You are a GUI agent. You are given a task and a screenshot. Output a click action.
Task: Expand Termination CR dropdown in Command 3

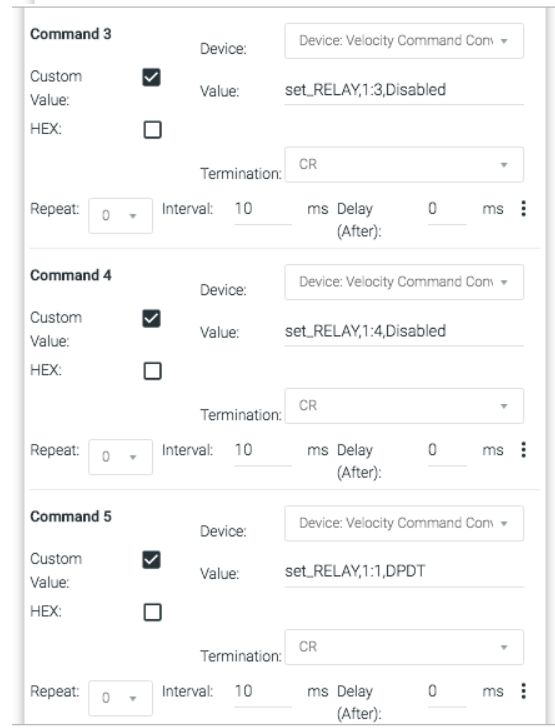point(404,164)
